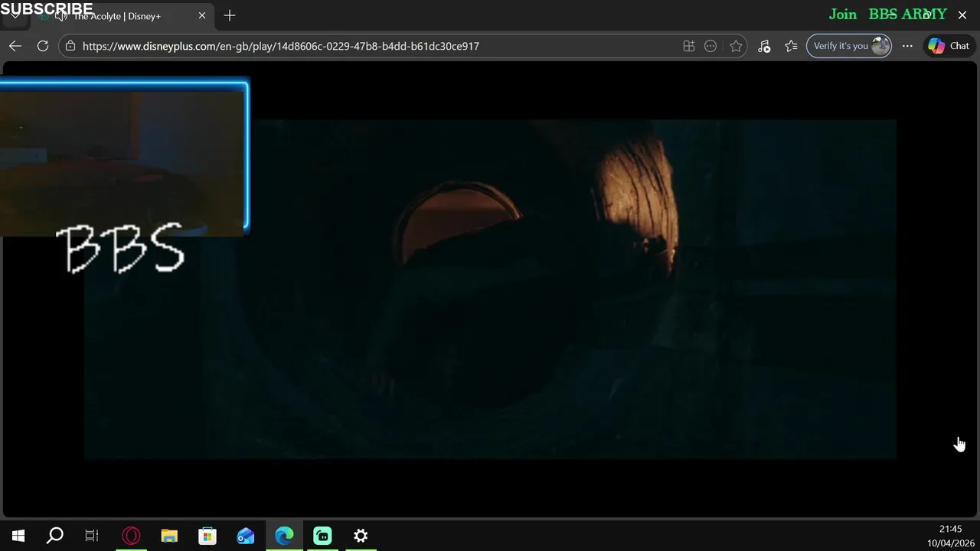
Task: Mute the tab with the speaker icon
Action: (x=61, y=15)
